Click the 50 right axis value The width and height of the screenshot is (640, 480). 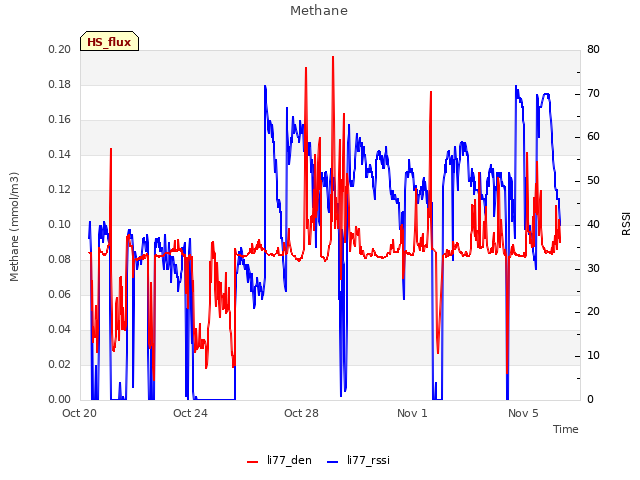point(593,181)
